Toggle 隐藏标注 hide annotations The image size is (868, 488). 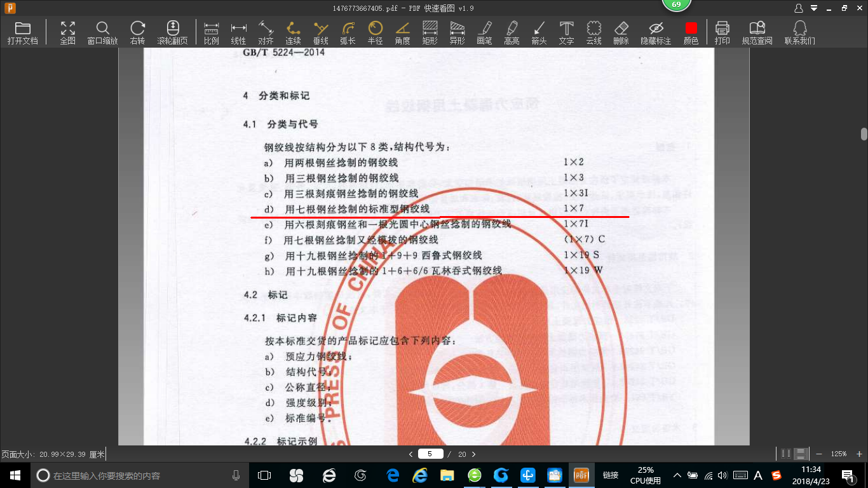point(656,33)
